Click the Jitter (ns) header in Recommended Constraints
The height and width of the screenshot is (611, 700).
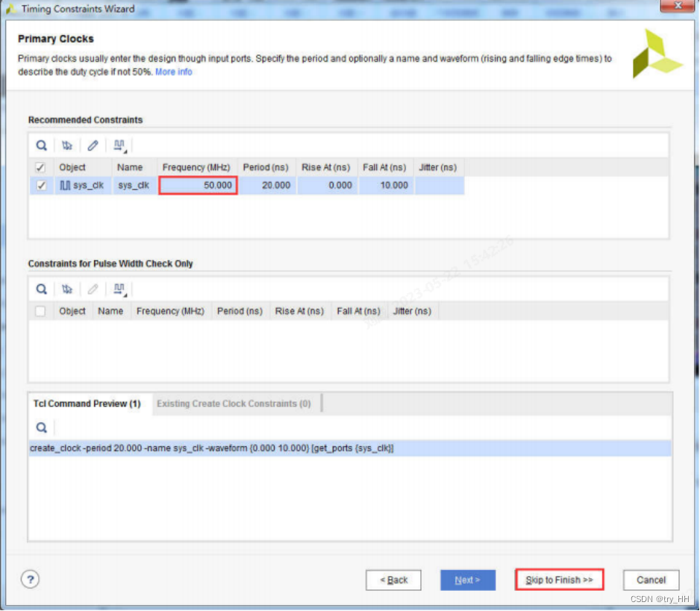(438, 167)
